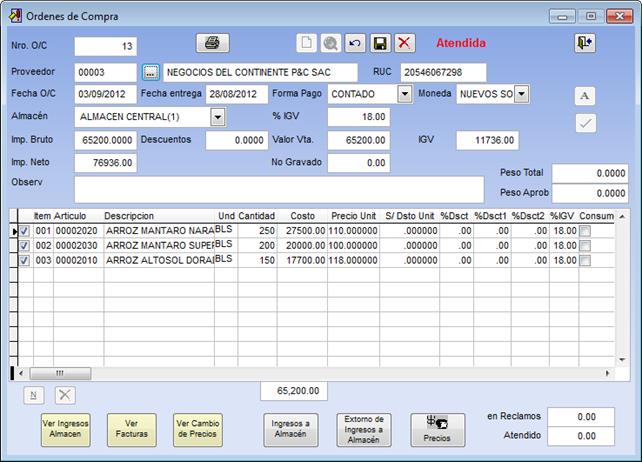Viewport: 642px width, 462px height.
Task: Click the undo arrow icon
Action: pyautogui.click(x=355, y=43)
